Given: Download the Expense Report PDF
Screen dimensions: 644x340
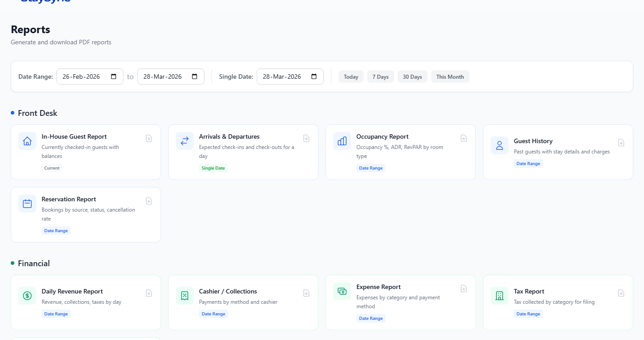Looking at the screenshot, I should (464, 289).
